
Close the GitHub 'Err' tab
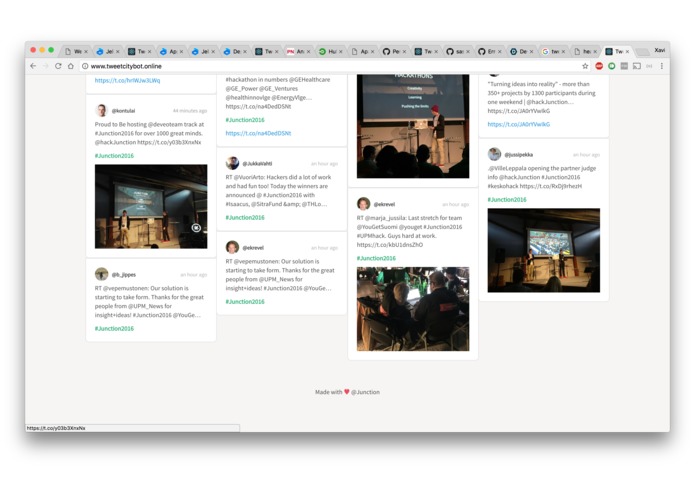[500, 52]
